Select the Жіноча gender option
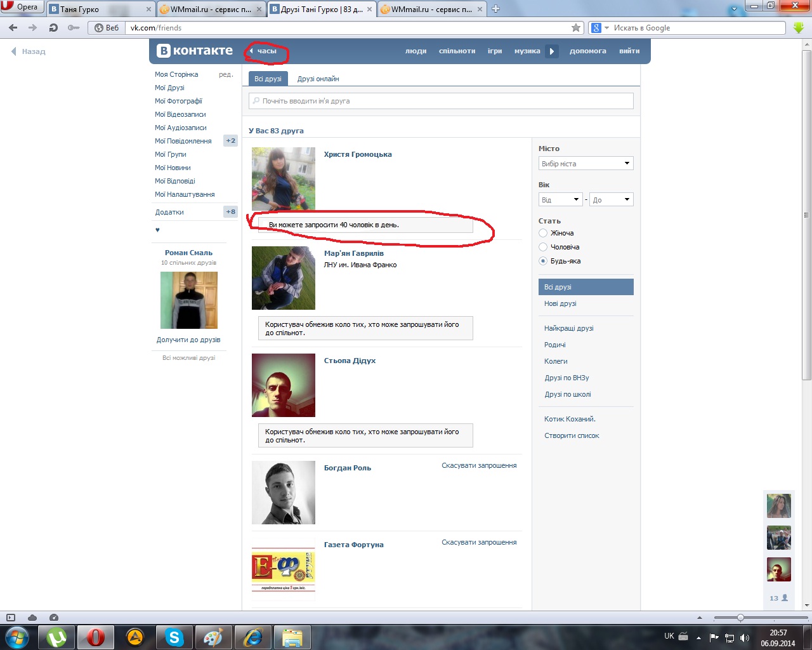The width and height of the screenshot is (812, 650). click(543, 233)
